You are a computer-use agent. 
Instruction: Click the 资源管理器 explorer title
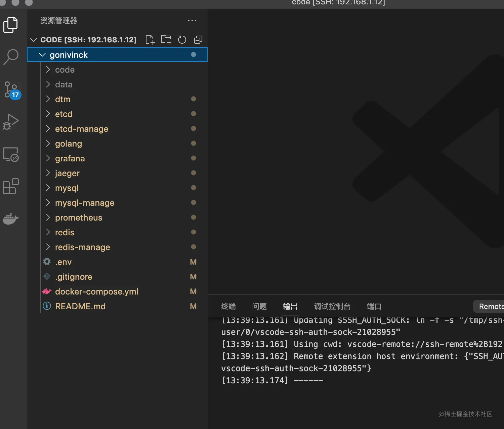[59, 21]
